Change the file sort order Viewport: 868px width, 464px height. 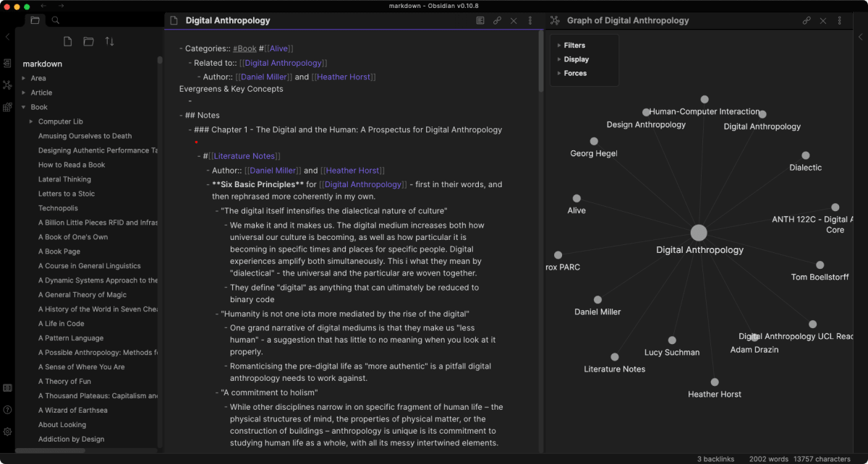[109, 41]
